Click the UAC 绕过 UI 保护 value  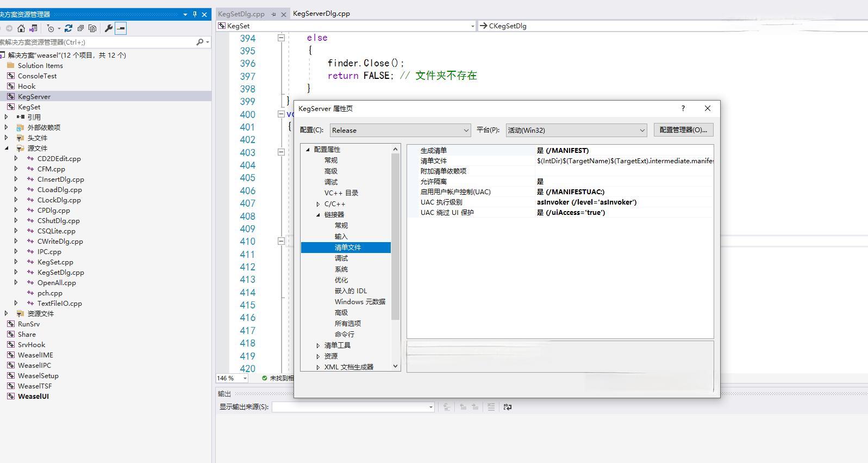click(x=571, y=212)
